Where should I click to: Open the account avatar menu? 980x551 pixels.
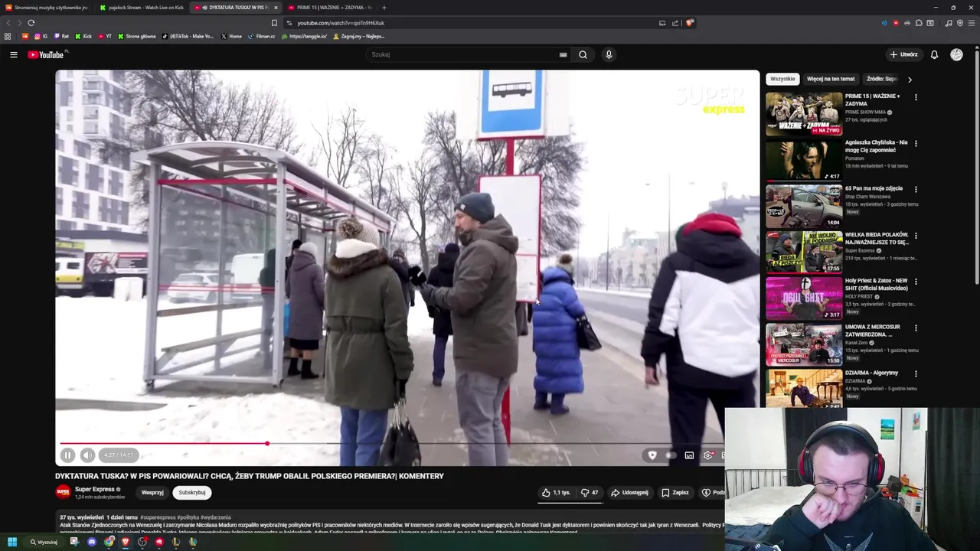[956, 54]
